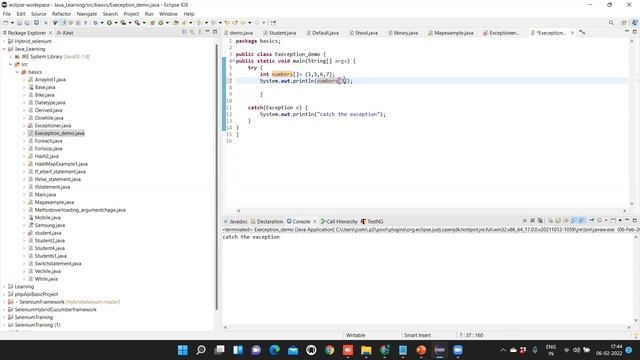Click the New file toolbar icon
This screenshot has height=360, width=640.
tap(6, 23)
